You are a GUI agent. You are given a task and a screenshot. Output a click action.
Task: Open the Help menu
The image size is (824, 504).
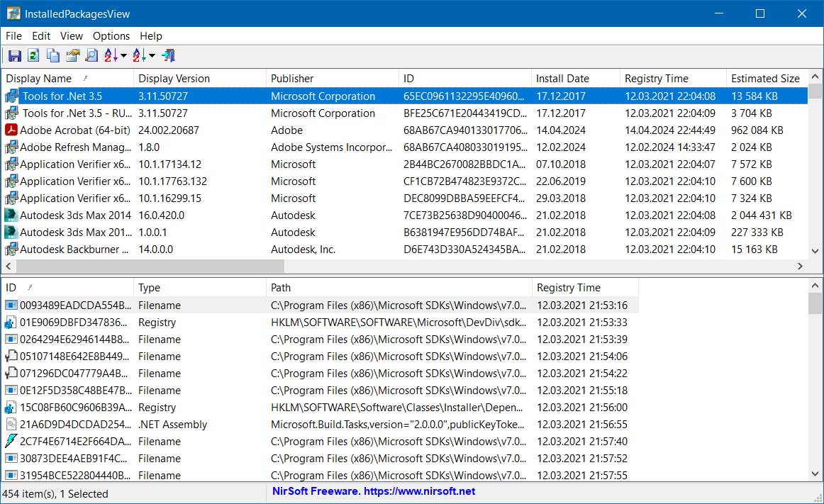pos(151,35)
